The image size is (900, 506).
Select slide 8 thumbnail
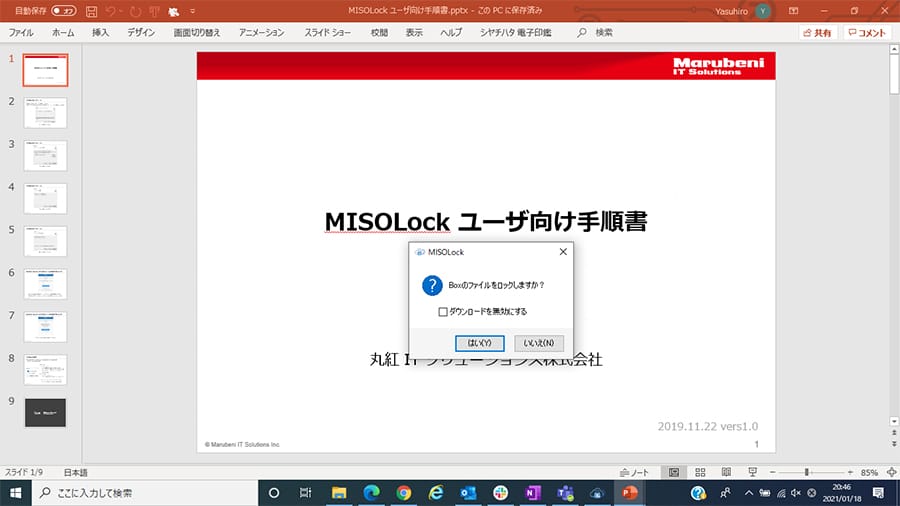[x=45, y=369]
